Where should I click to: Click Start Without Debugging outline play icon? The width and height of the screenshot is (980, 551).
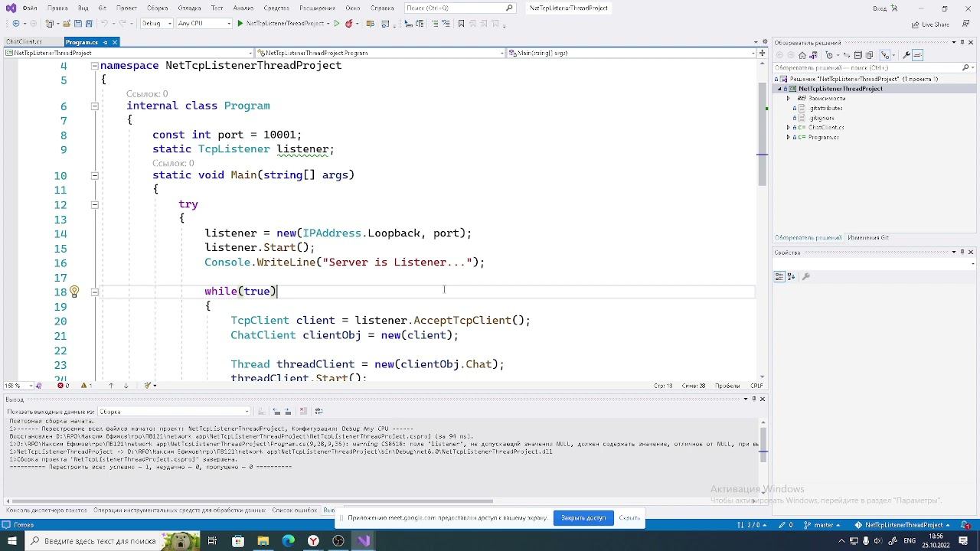point(337,24)
